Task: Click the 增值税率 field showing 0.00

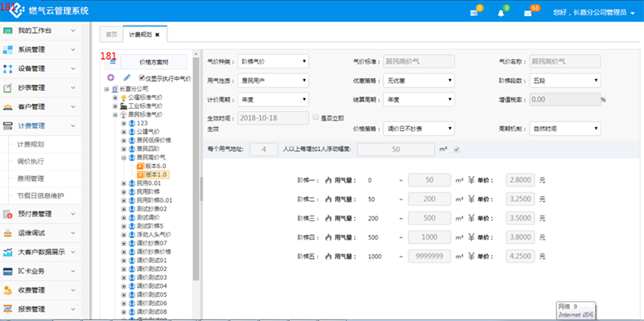Action: (565, 99)
